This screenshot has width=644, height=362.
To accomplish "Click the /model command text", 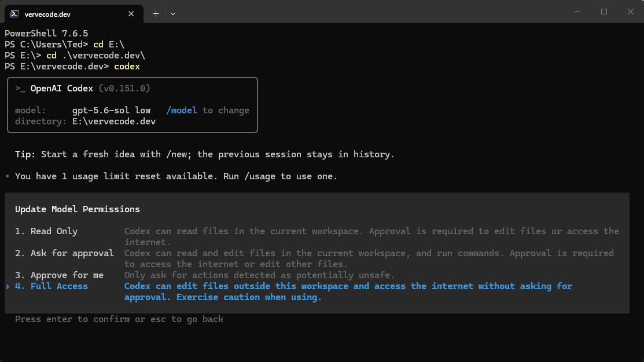I will (182, 111).
